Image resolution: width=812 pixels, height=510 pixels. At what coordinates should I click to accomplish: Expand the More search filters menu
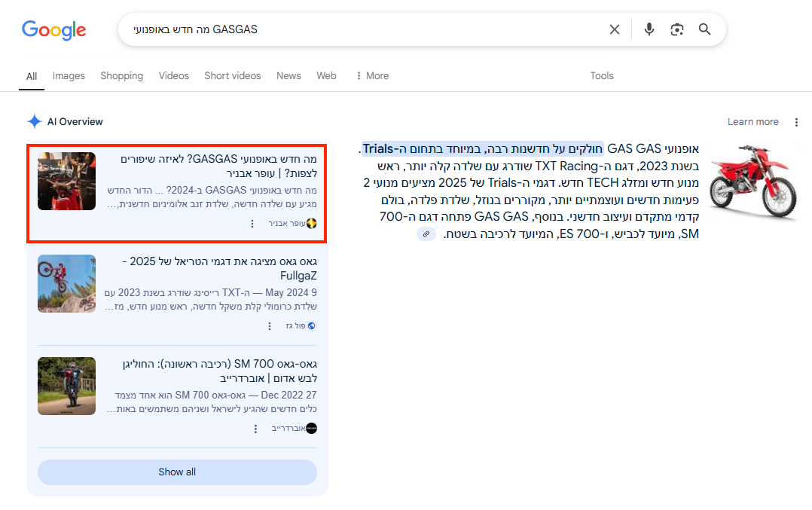coord(372,75)
